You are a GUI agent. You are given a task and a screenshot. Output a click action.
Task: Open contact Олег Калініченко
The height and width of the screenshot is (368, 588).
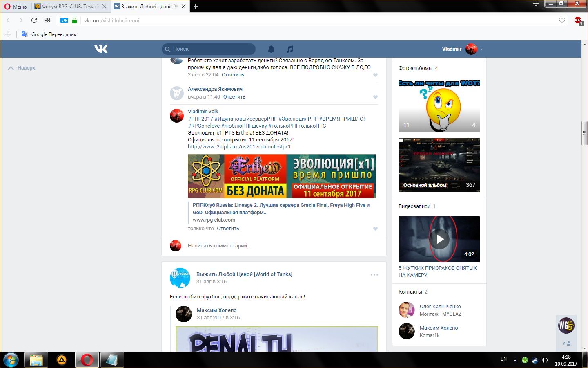[440, 307]
